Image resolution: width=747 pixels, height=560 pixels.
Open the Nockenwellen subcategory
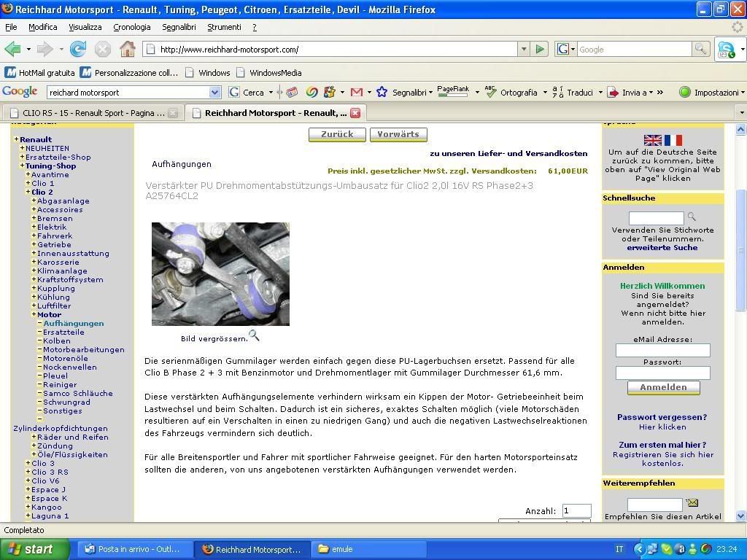tap(69, 367)
